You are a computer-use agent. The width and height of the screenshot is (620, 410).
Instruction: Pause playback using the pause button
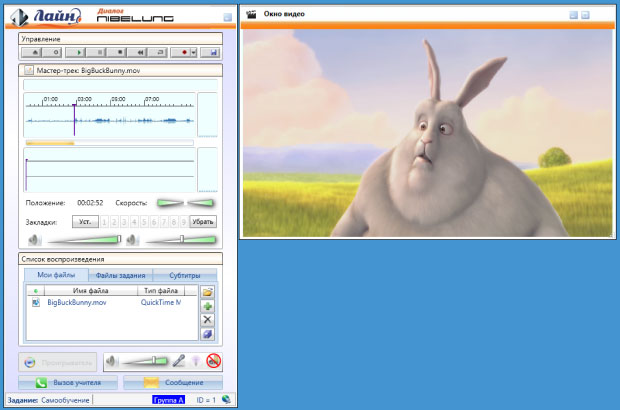pos(96,53)
